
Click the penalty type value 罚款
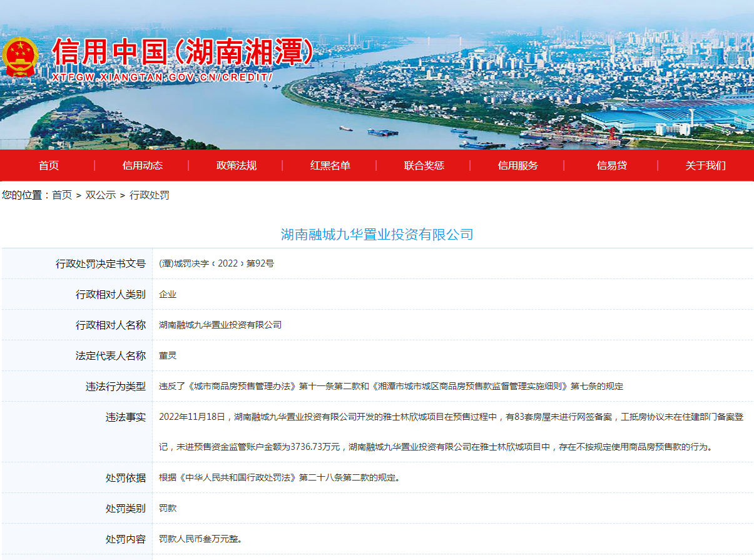pos(168,508)
